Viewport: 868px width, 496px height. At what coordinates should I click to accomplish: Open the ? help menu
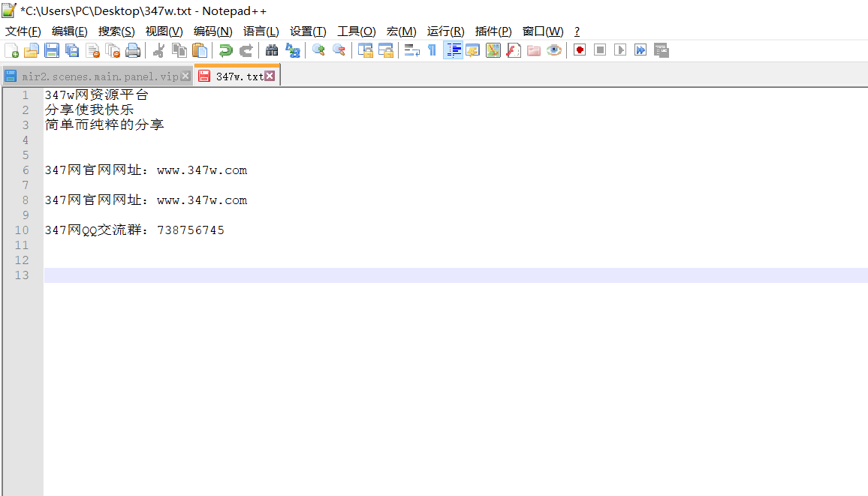coord(577,32)
